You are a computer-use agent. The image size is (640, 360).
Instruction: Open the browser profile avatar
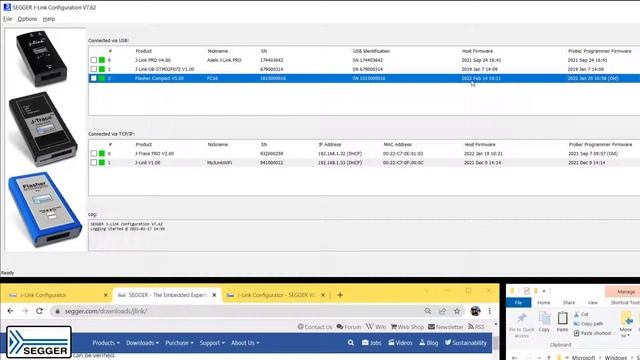(x=475, y=311)
